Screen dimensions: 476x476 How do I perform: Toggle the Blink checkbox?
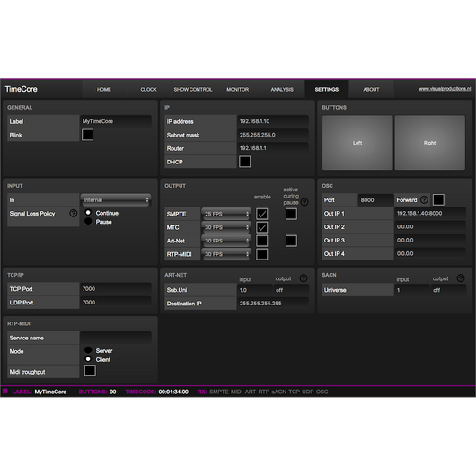pos(87,135)
